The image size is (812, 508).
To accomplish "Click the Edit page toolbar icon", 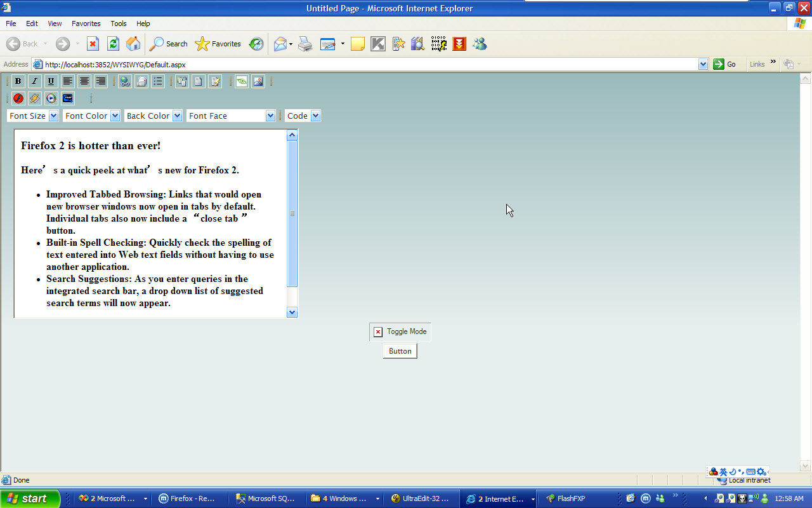I will (x=328, y=44).
